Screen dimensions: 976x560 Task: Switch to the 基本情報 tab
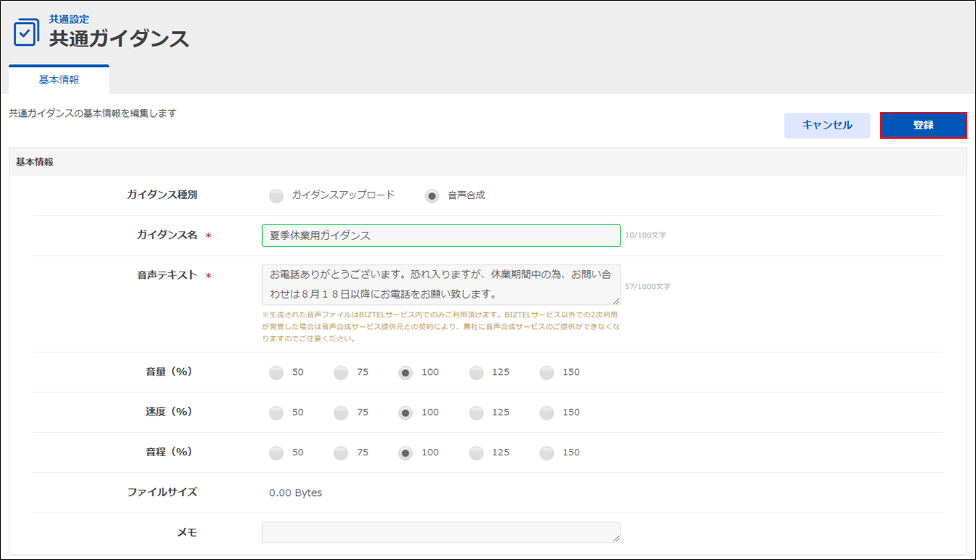(x=59, y=80)
